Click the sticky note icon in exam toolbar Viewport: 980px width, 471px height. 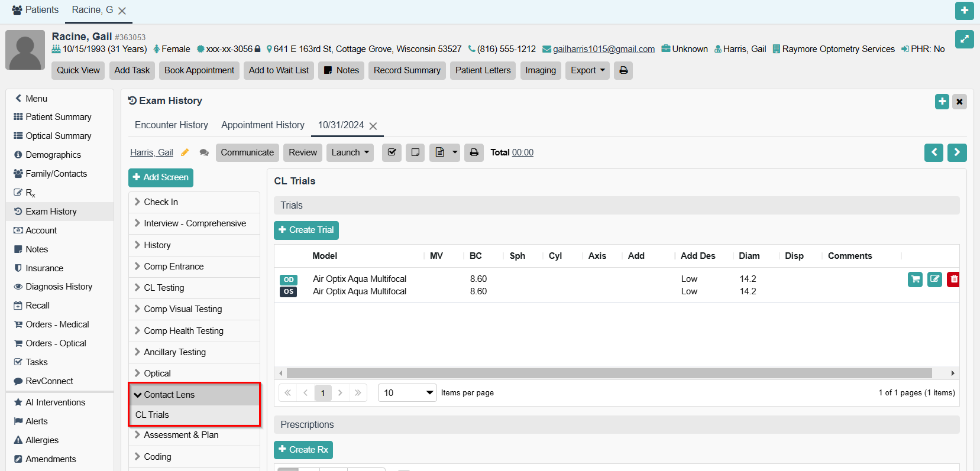tap(415, 152)
